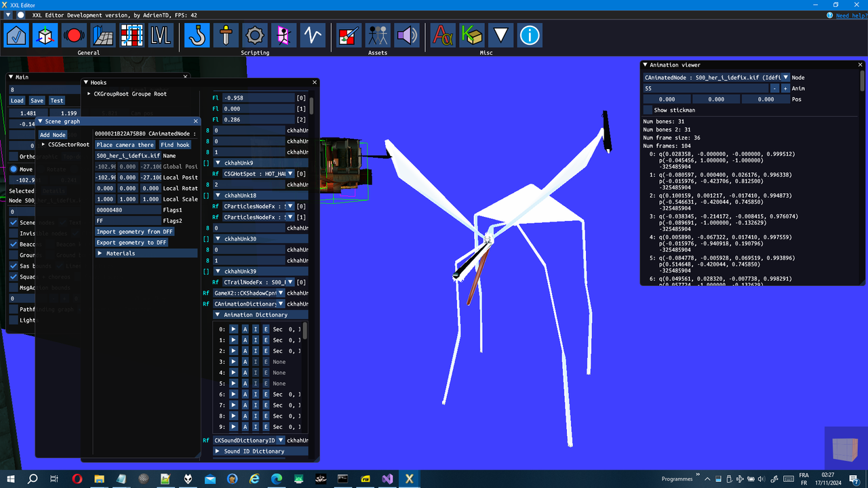
Task: Click the Save button in Main window
Action: [x=37, y=100]
